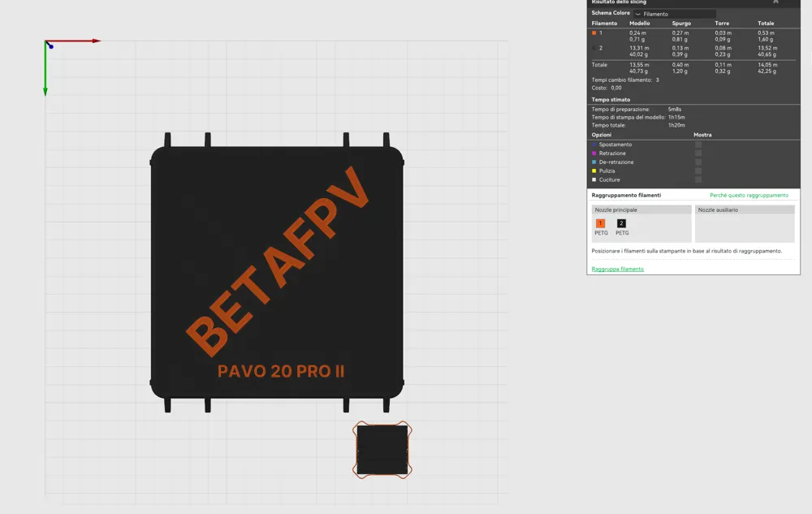Click Tempo di preparazione value '5m8s'
The image size is (812, 514).
[x=675, y=110]
